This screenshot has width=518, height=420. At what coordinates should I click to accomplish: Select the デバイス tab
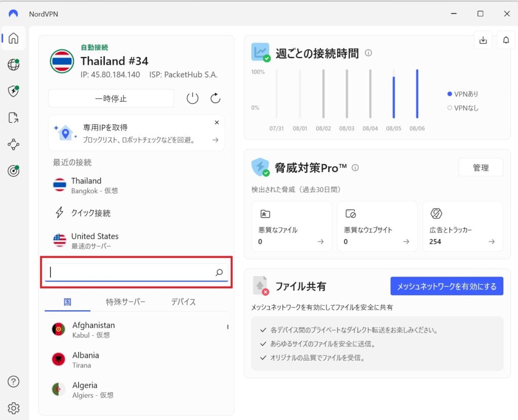183,302
